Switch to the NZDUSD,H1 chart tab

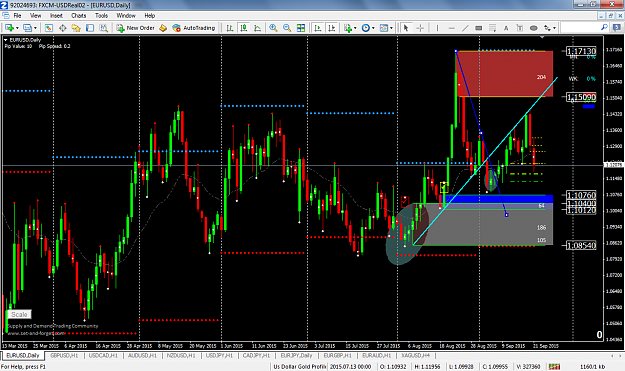point(181,355)
